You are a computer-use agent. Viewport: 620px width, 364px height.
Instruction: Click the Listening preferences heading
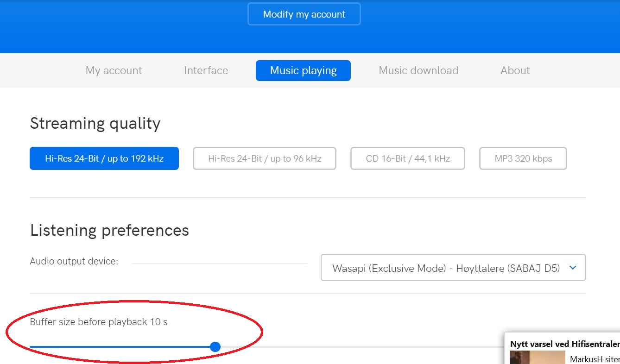(109, 230)
